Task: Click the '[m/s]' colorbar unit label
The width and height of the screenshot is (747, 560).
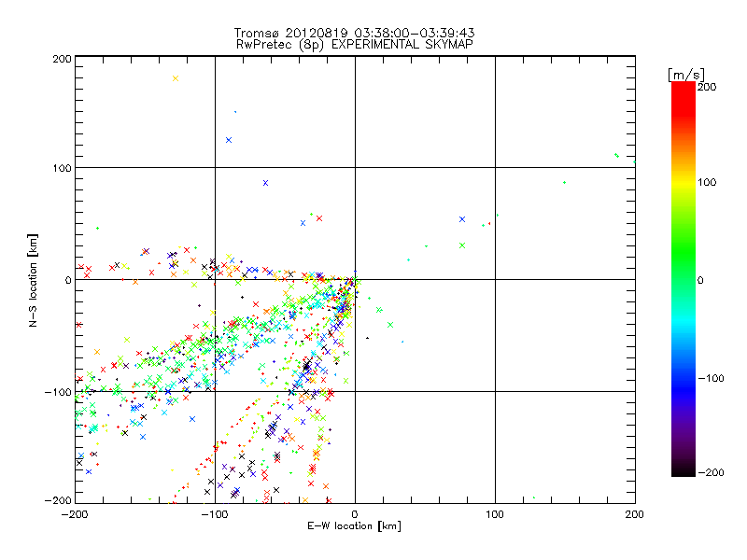Action: pyautogui.click(x=686, y=75)
